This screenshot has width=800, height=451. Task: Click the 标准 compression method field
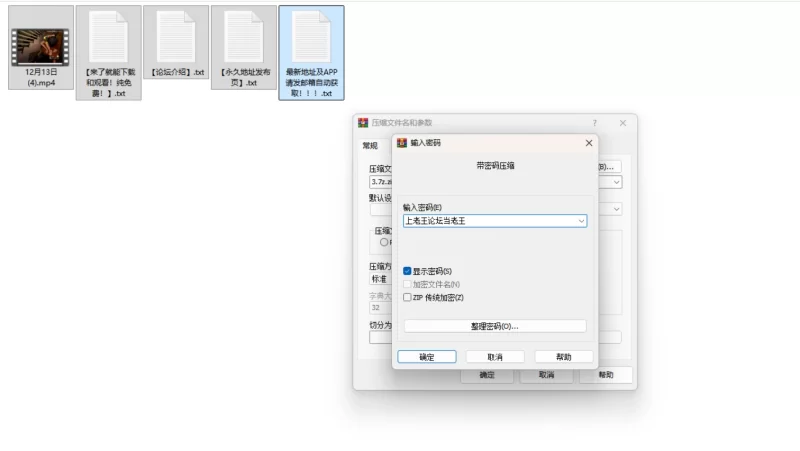click(x=381, y=279)
